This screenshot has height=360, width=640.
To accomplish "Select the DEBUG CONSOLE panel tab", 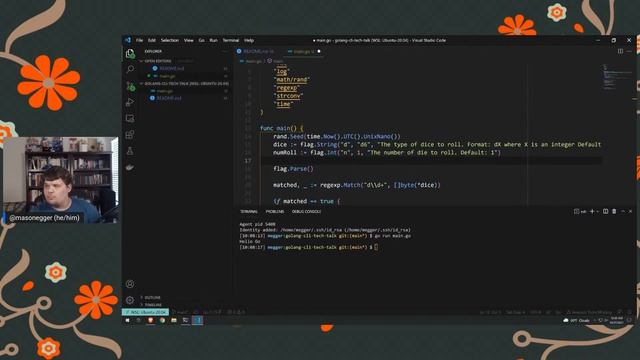I will tap(306, 211).
